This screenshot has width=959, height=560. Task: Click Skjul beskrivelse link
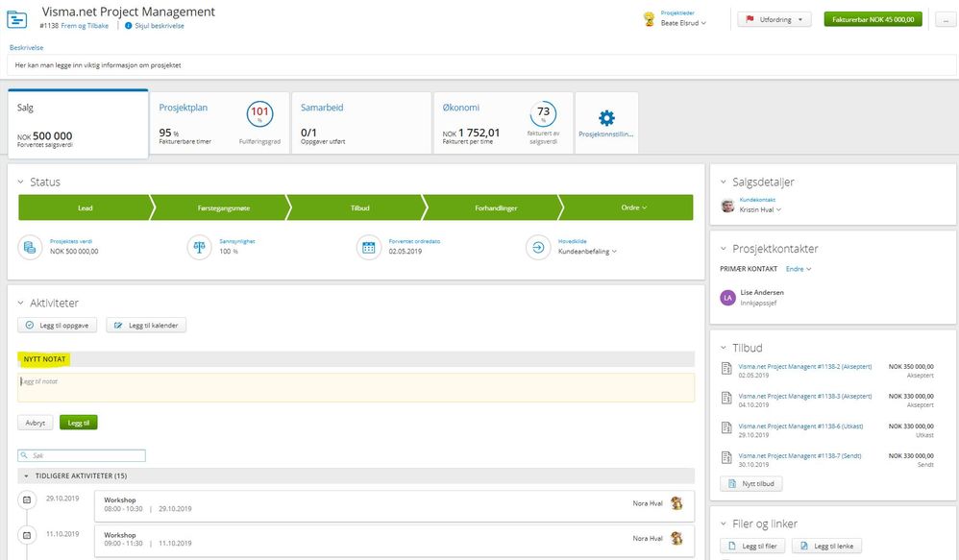159,26
